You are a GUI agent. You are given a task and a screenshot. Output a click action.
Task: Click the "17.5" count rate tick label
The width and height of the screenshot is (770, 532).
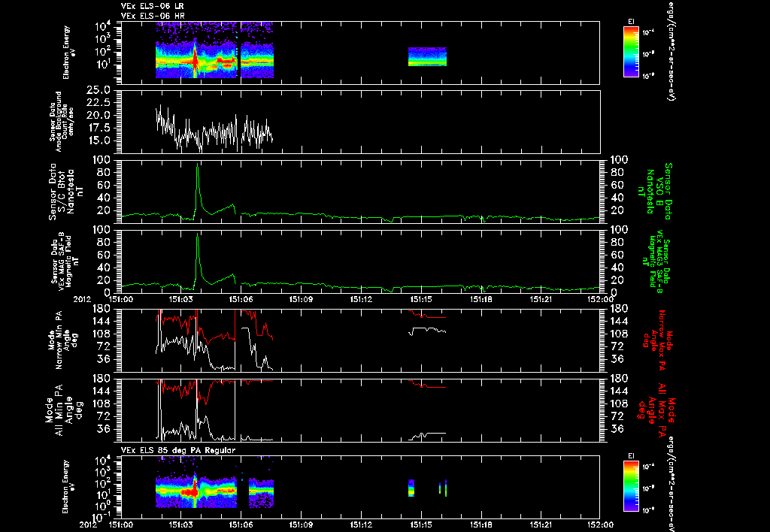click(99, 128)
